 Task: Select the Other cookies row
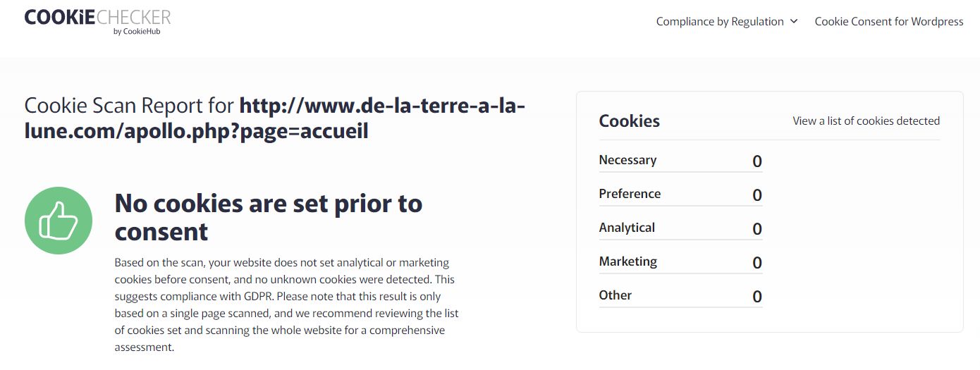[x=680, y=296]
